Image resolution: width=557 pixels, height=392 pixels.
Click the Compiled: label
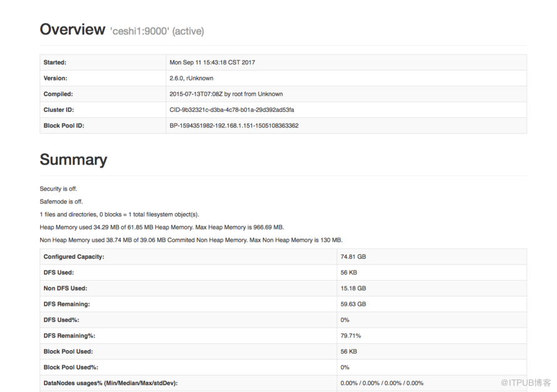[58, 94]
